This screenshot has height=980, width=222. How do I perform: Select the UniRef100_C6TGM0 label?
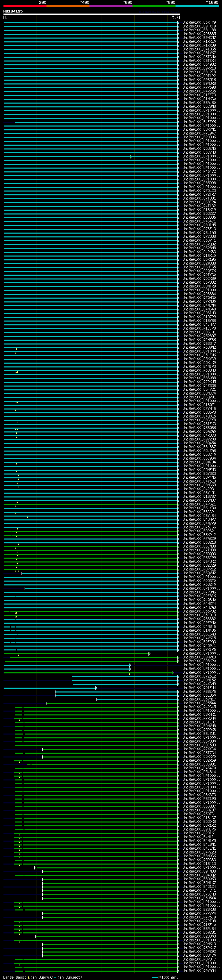199,57
